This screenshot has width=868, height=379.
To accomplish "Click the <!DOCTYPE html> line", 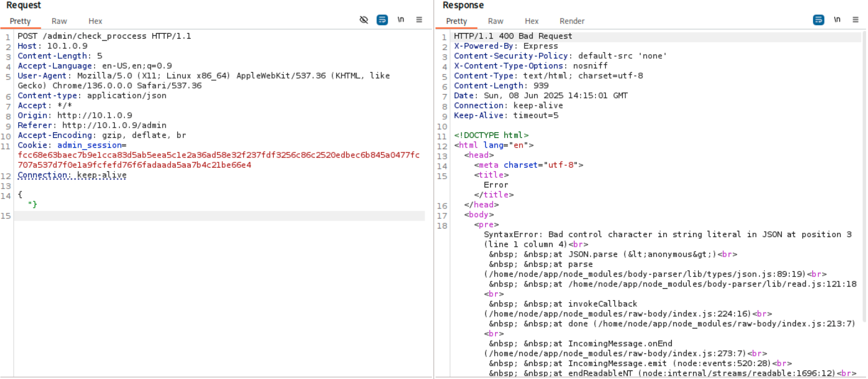I will [x=491, y=135].
